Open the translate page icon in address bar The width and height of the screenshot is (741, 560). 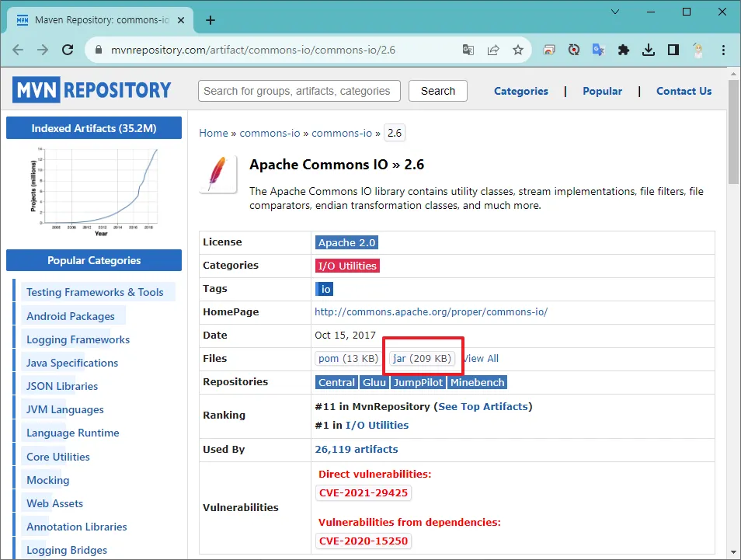click(x=468, y=50)
